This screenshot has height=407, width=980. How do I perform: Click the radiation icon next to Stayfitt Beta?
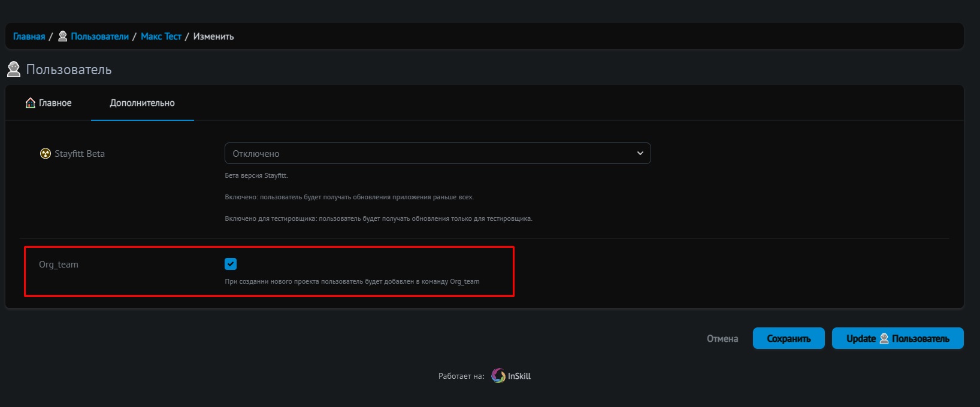46,154
